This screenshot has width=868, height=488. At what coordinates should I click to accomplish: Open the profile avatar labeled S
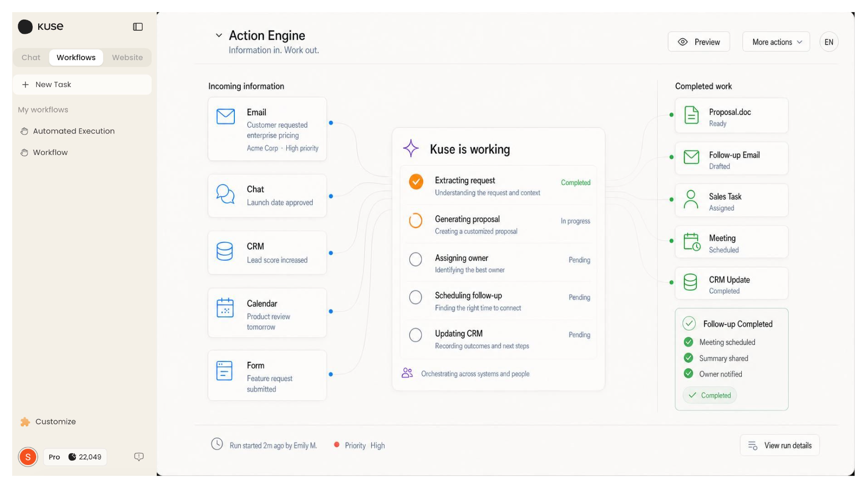[28, 457]
